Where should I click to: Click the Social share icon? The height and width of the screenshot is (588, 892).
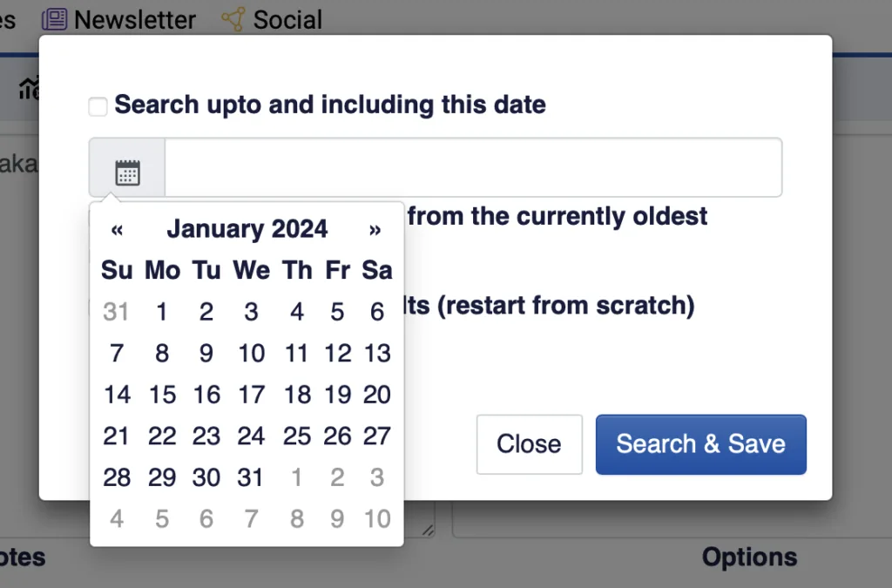click(x=233, y=19)
